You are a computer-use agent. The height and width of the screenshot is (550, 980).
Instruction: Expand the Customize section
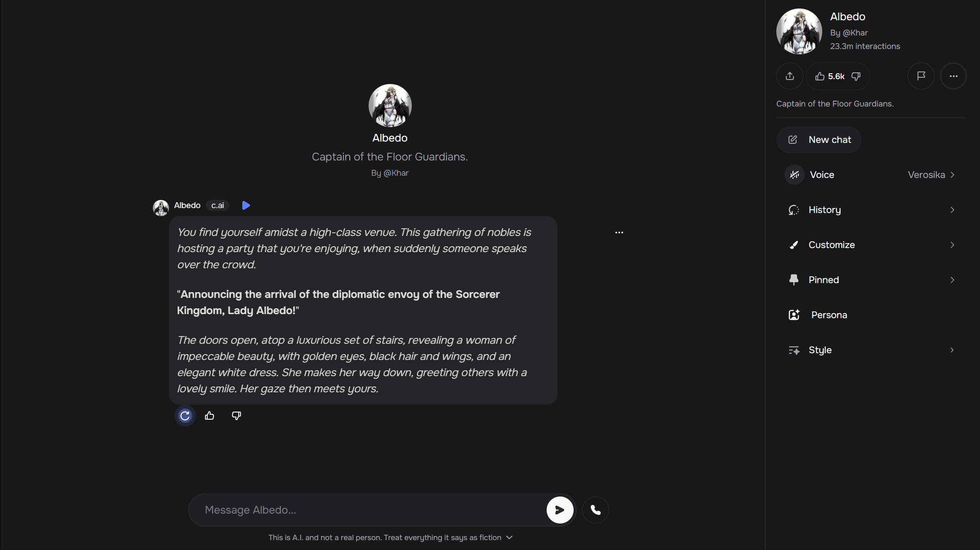tap(871, 245)
